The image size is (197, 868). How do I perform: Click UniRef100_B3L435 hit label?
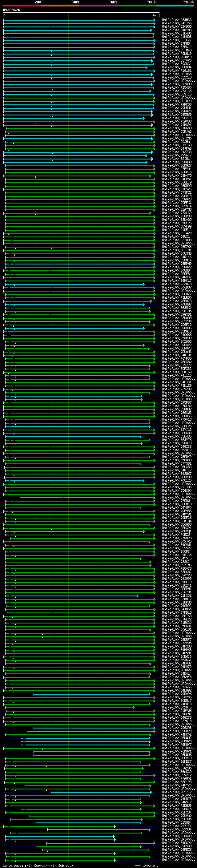coord(177,436)
